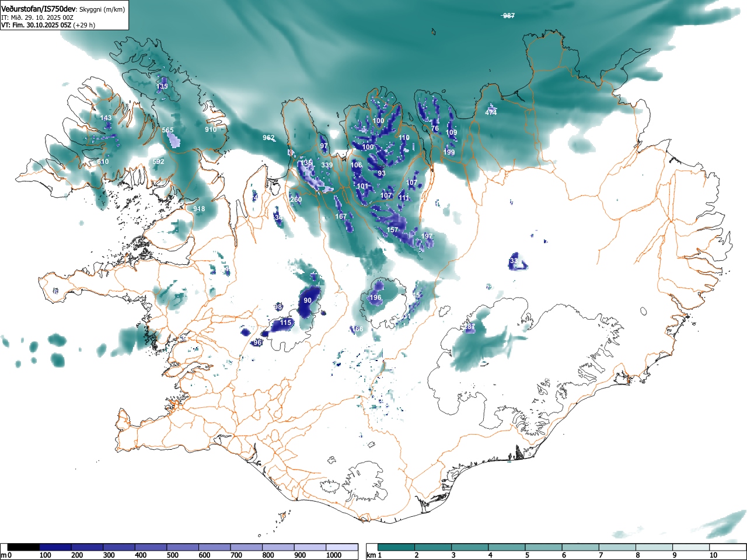The height and width of the screenshot is (560, 747).
Task: Click the legend tick label 1000
Action: click(x=334, y=555)
